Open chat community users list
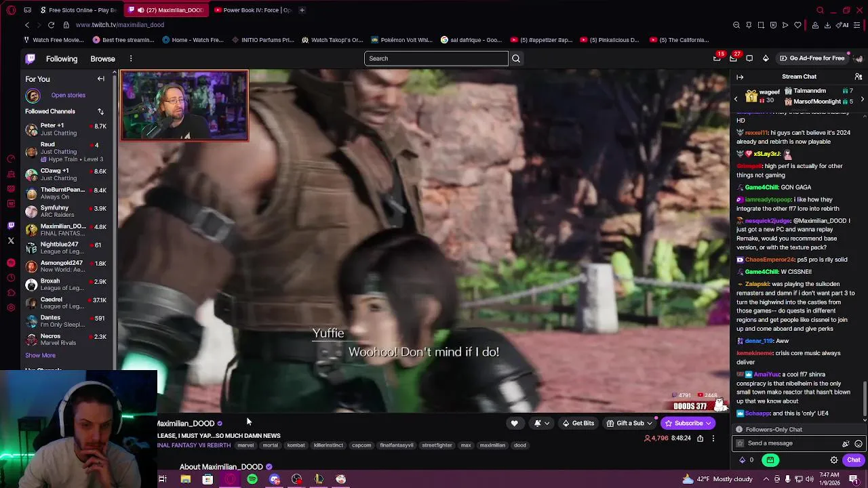The width and height of the screenshot is (868, 488). coord(859,77)
